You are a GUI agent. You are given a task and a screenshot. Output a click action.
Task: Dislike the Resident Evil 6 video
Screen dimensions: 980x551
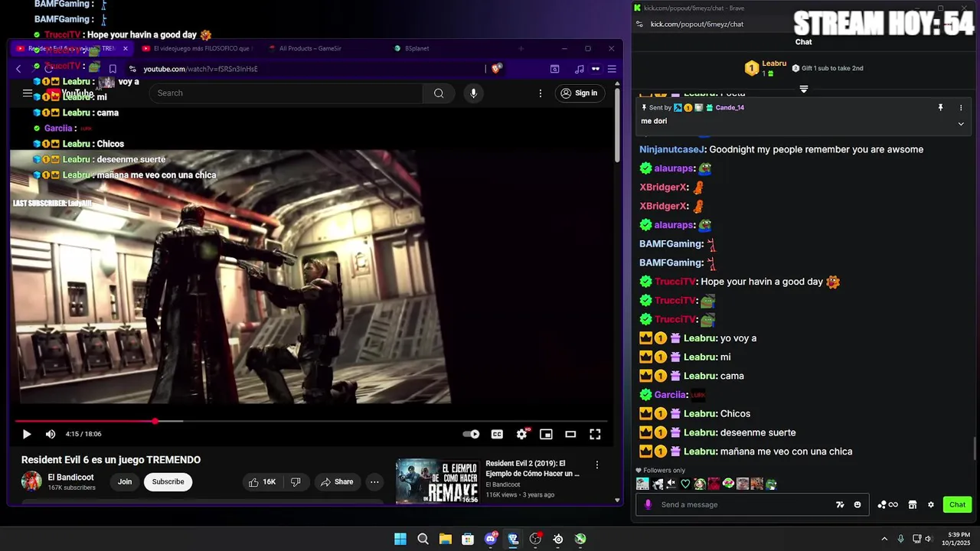pyautogui.click(x=296, y=481)
